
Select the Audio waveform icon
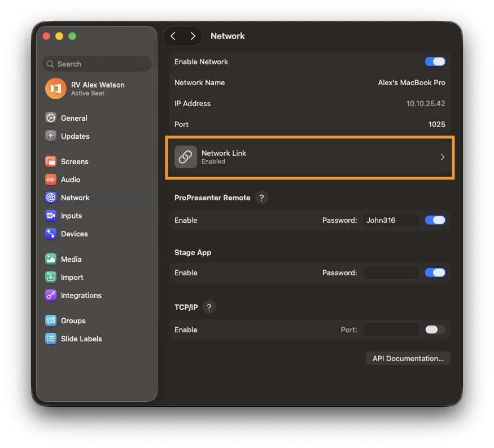click(51, 179)
